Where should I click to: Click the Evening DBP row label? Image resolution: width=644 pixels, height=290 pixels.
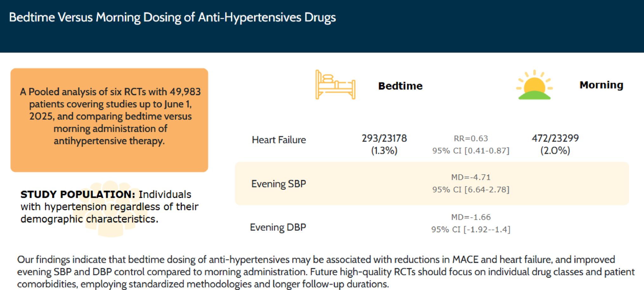278,227
